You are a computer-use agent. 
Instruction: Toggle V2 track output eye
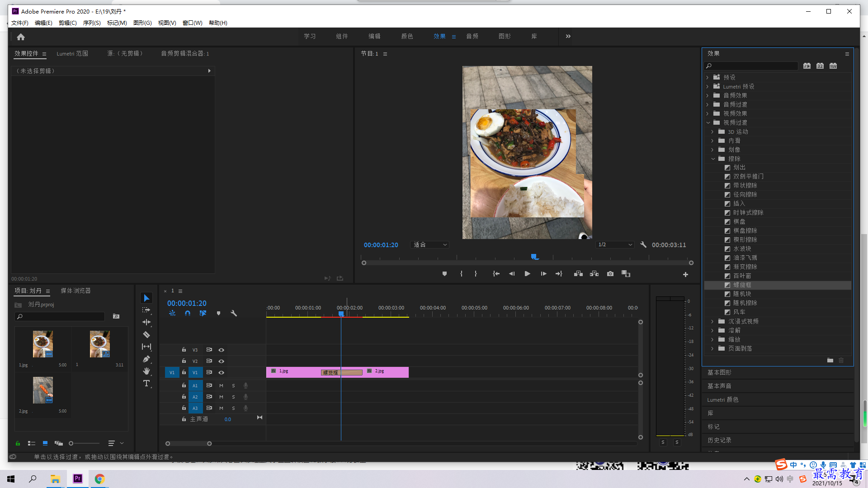pyautogui.click(x=222, y=361)
